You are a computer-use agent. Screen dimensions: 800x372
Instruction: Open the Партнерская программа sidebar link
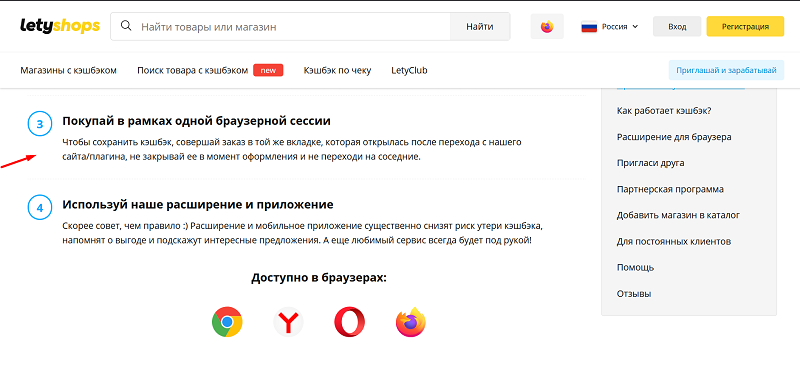[670, 189]
